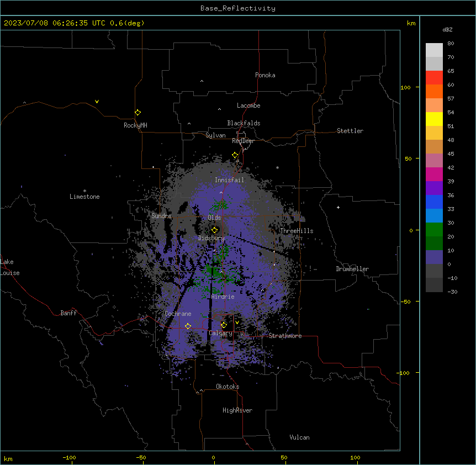Select the yellow V marker east of Calgary
This screenshot has height=465, width=476.
tap(237, 323)
